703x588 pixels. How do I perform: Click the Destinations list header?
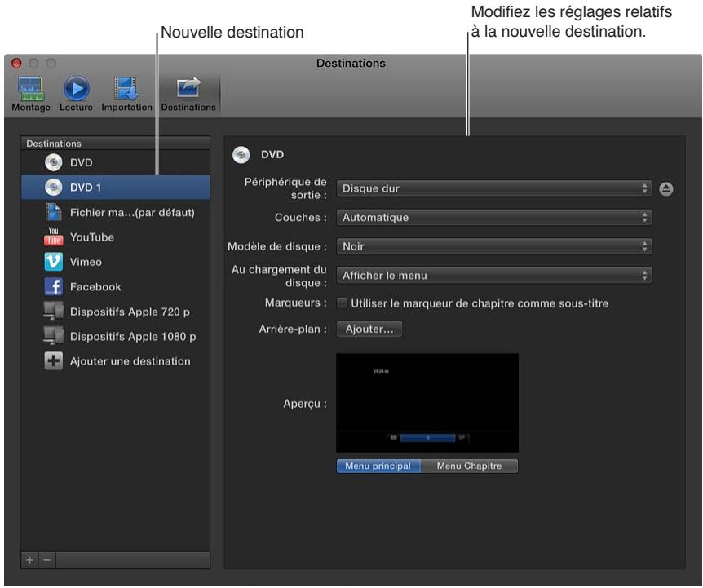pyautogui.click(x=115, y=144)
